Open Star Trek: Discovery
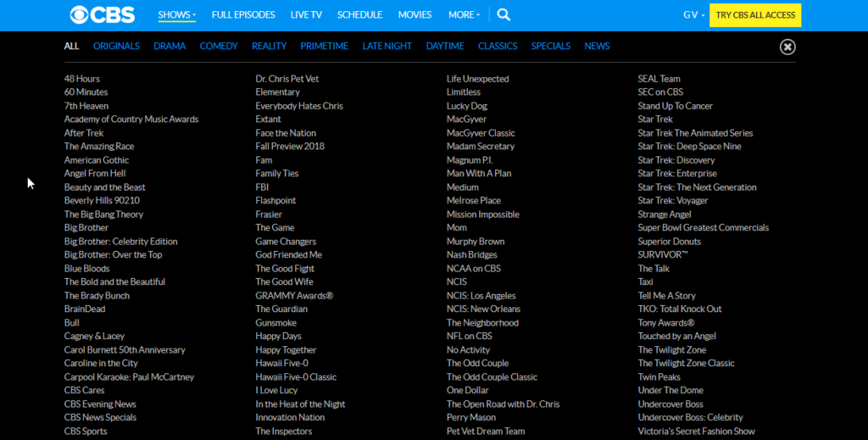 tap(676, 160)
